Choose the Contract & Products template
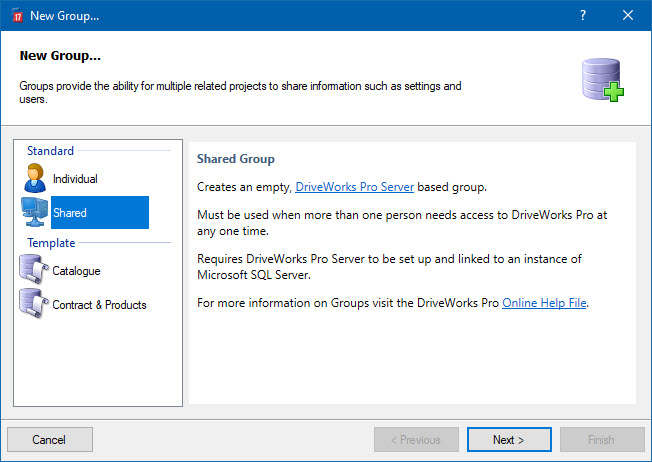The height and width of the screenshot is (462, 652). (x=99, y=305)
